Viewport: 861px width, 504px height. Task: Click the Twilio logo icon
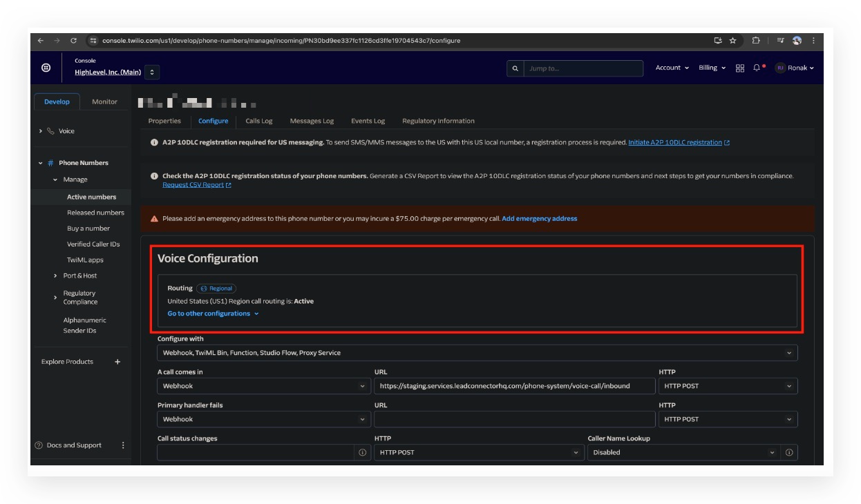pos(46,68)
